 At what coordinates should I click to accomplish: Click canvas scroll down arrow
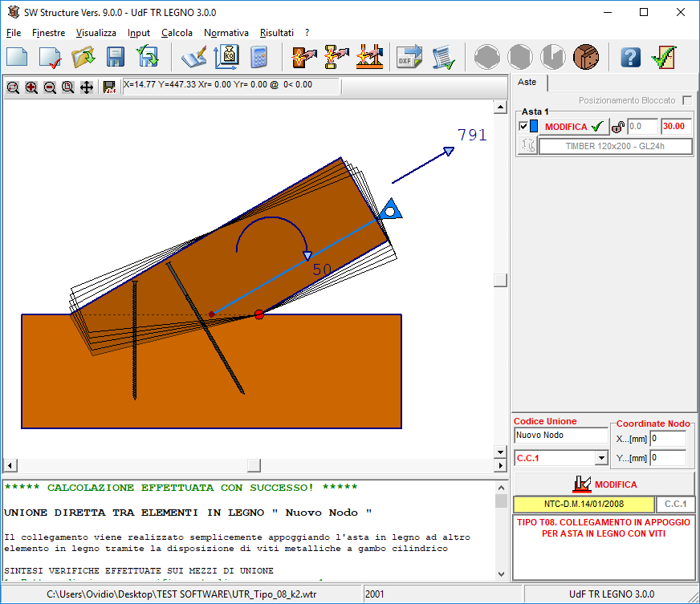pos(500,452)
